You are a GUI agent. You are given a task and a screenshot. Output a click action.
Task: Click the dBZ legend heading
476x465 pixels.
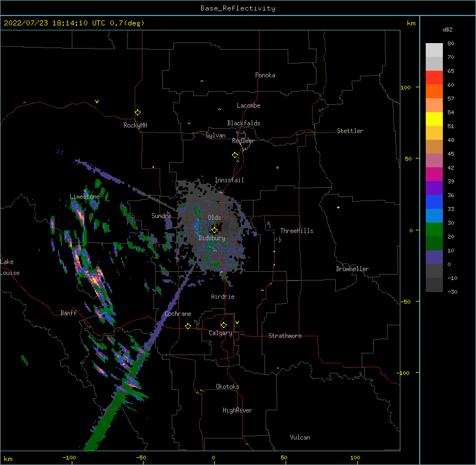click(x=447, y=29)
